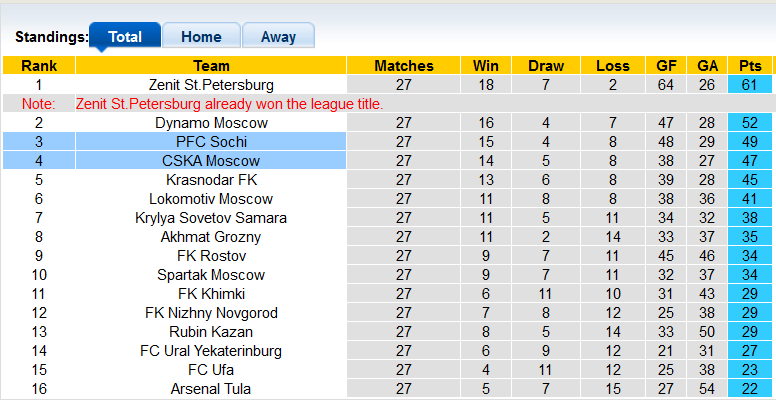Click on CSKA Moscow team name
Viewport: 776px width, 400px height.
click(211, 161)
